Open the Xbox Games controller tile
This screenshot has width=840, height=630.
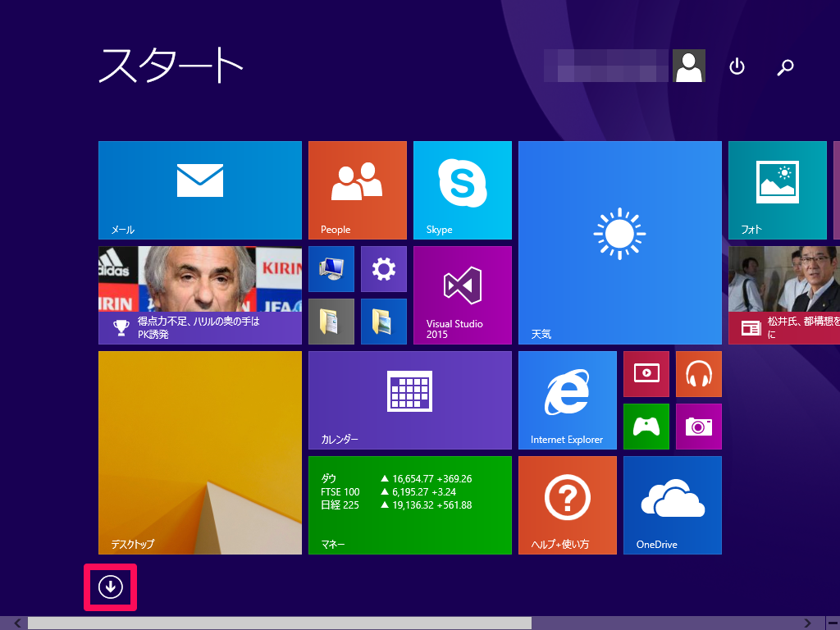(x=646, y=426)
